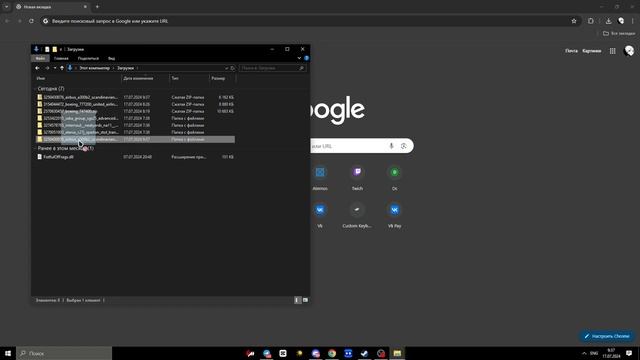Viewport: 640px width, 360px height.
Task: Refresh the Загрузки folder view
Action: click(232, 68)
